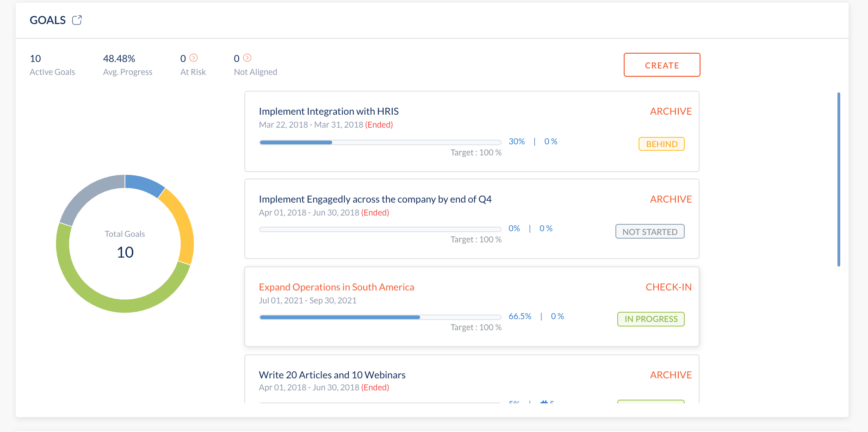Open Implement Engagedly across the company goal
868x432 pixels.
375,199
